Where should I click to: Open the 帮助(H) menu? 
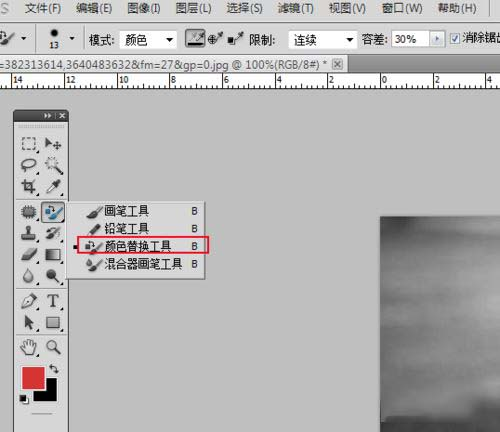457,8
